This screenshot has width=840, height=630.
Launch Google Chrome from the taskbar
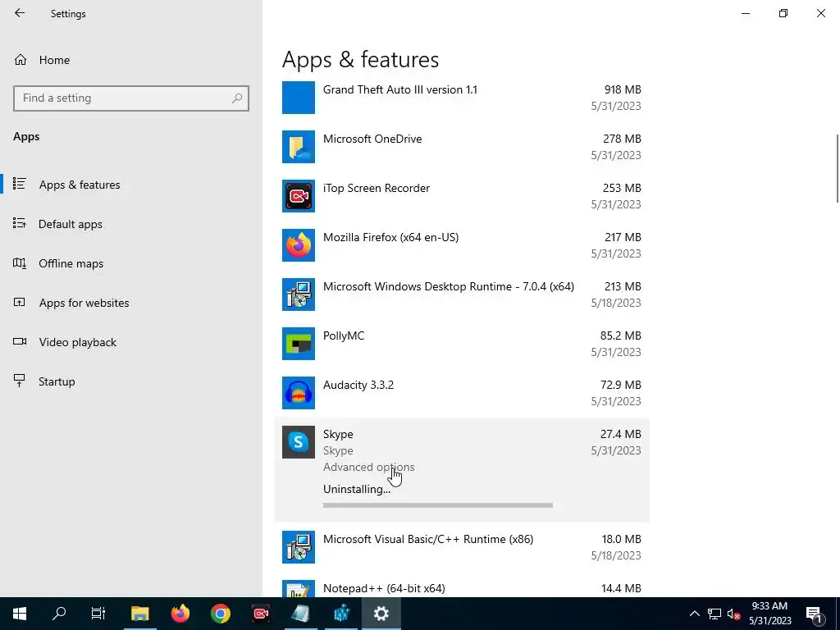221,614
